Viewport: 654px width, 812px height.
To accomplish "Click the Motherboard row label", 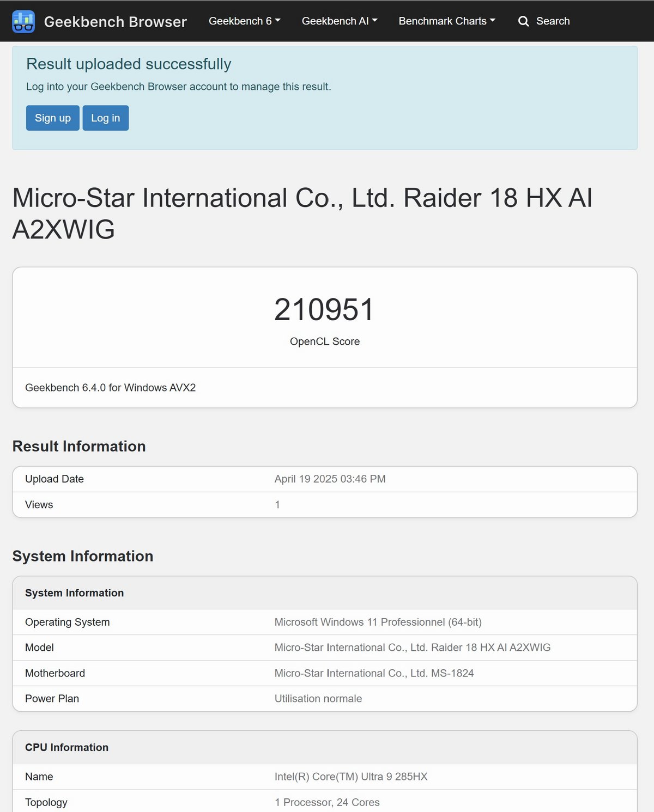I will pos(55,674).
